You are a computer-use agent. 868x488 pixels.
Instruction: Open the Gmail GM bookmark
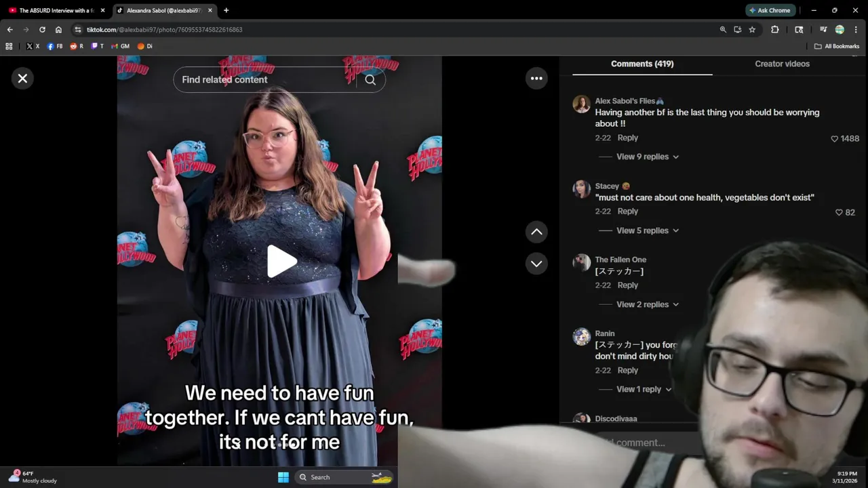coord(120,46)
